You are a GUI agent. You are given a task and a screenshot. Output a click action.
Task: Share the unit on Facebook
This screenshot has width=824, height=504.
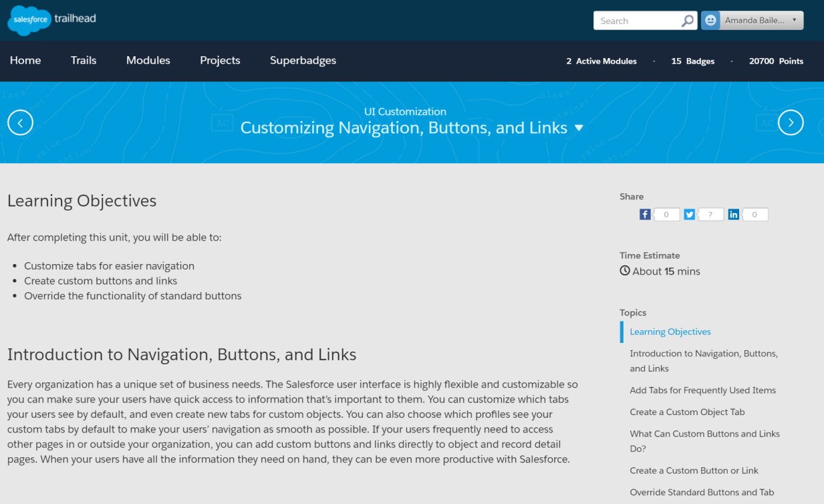point(645,214)
